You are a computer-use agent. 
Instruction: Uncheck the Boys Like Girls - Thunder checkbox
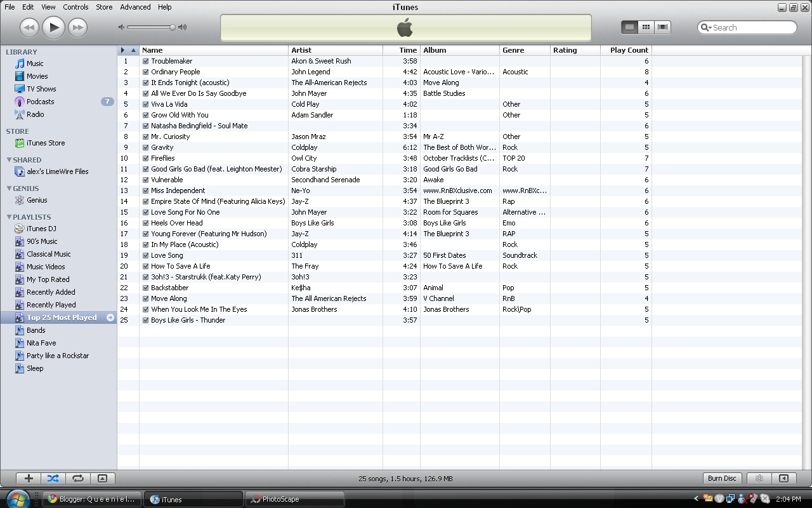pos(146,321)
